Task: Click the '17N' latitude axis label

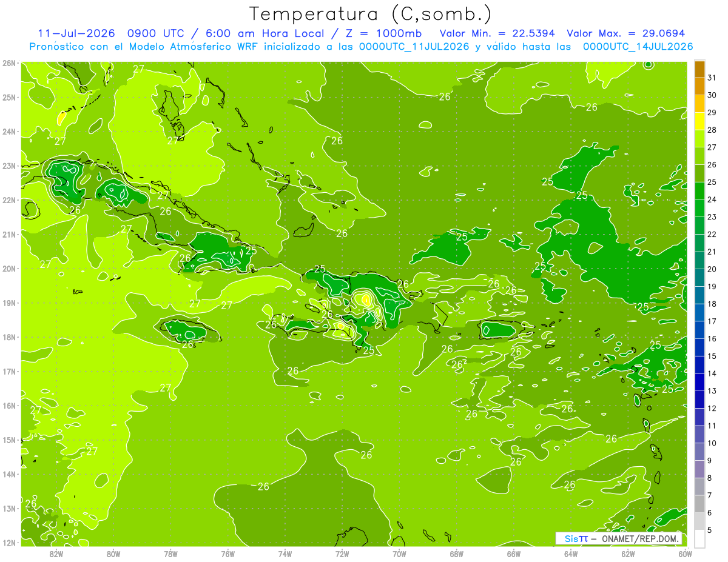Action: pos(9,372)
